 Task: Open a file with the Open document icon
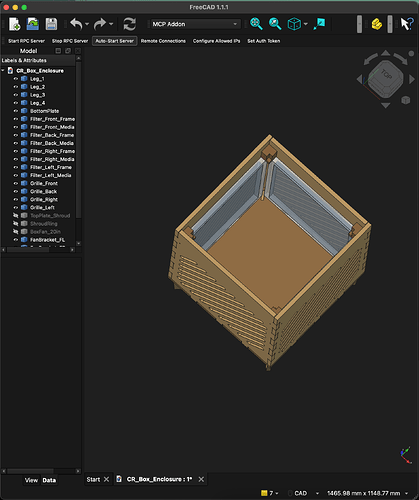point(33,24)
